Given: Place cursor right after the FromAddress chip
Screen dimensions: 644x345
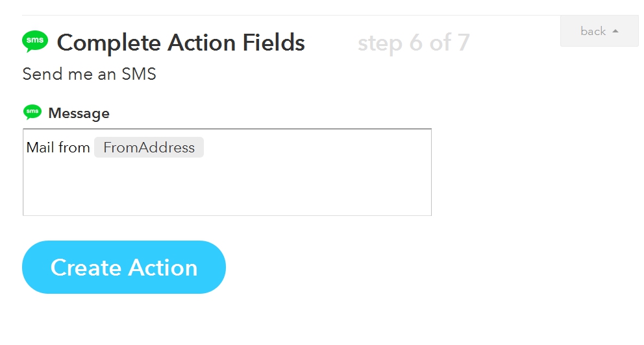Looking at the screenshot, I should point(206,147).
